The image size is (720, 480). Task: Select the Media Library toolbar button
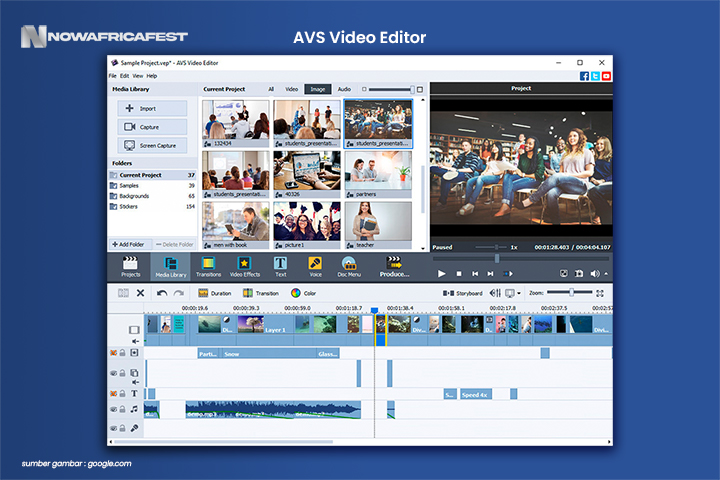(171, 267)
